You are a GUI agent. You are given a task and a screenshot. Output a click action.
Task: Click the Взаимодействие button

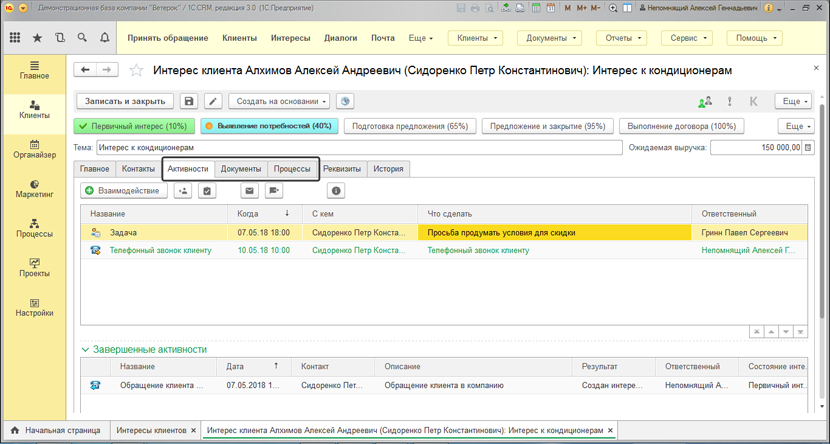[124, 190]
